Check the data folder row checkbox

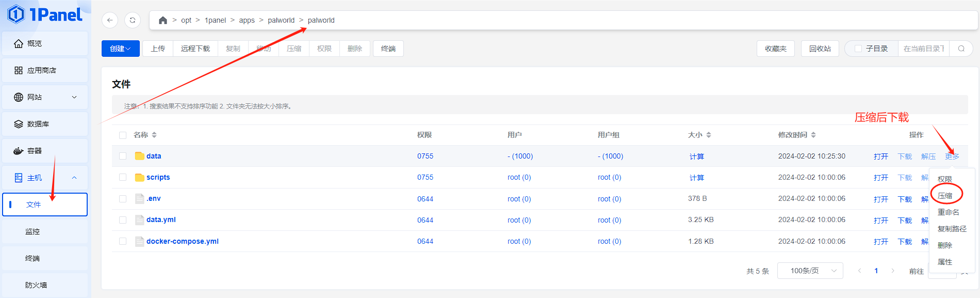pos(123,156)
